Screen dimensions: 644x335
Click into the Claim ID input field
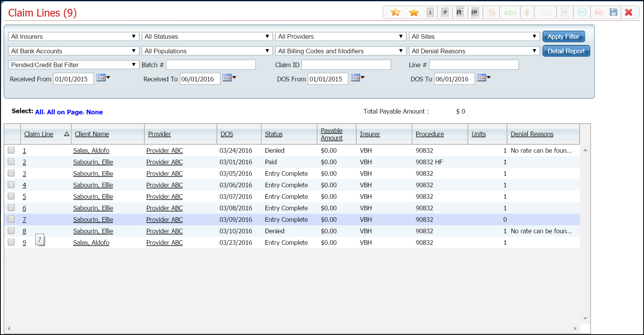coord(346,65)
